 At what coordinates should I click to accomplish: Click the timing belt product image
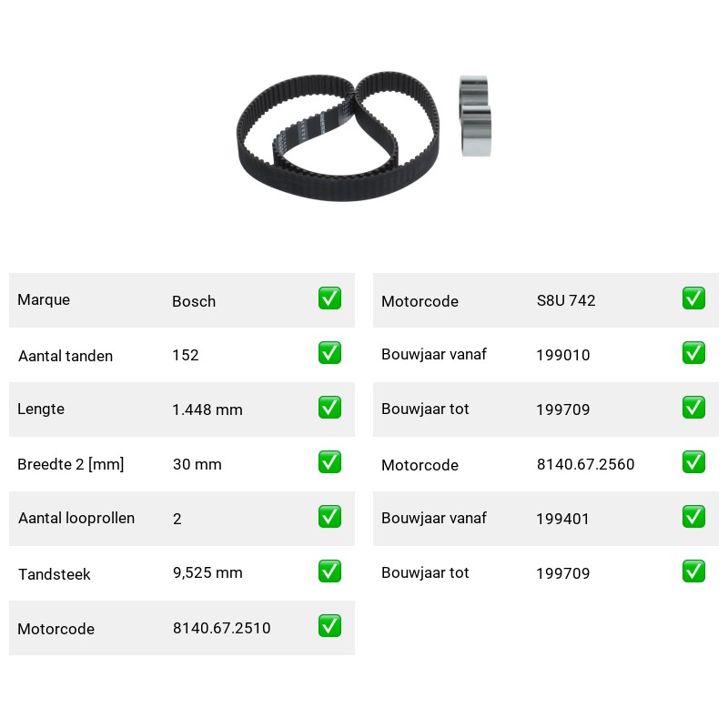(338, 136)
